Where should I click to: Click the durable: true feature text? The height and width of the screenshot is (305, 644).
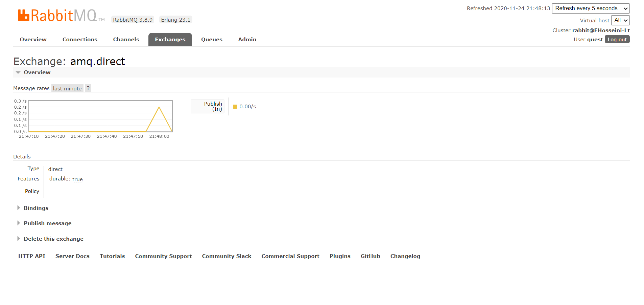pos(66,179)
